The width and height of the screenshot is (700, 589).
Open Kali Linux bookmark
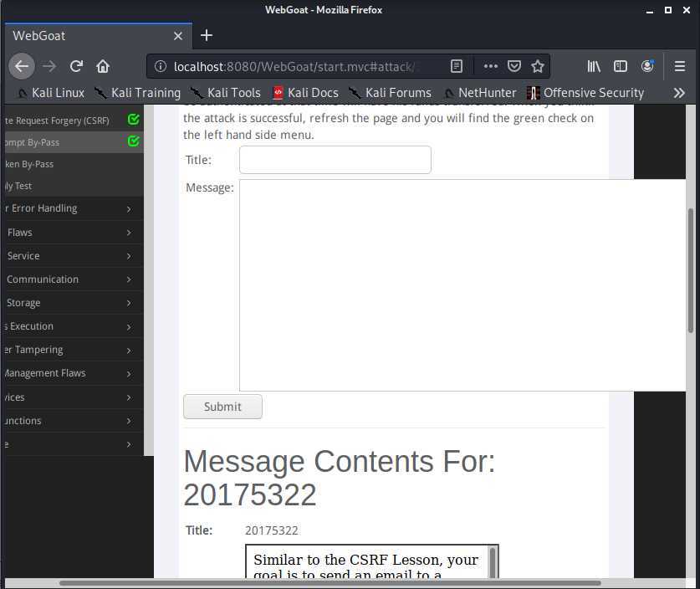(x=51, y=93)
